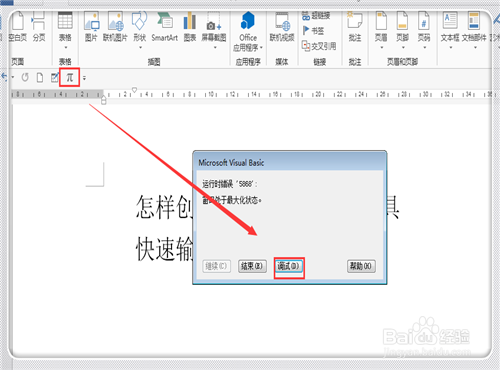
Task: Click the document text 快速输
Action: click(x=164, y=249)
